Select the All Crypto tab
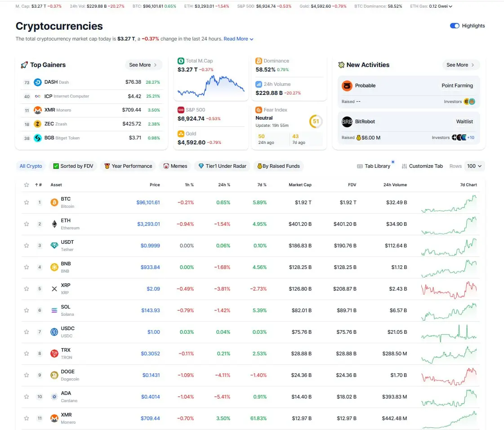Image resolution: width=504 pixels, height=430 pixels. [31, 166]
